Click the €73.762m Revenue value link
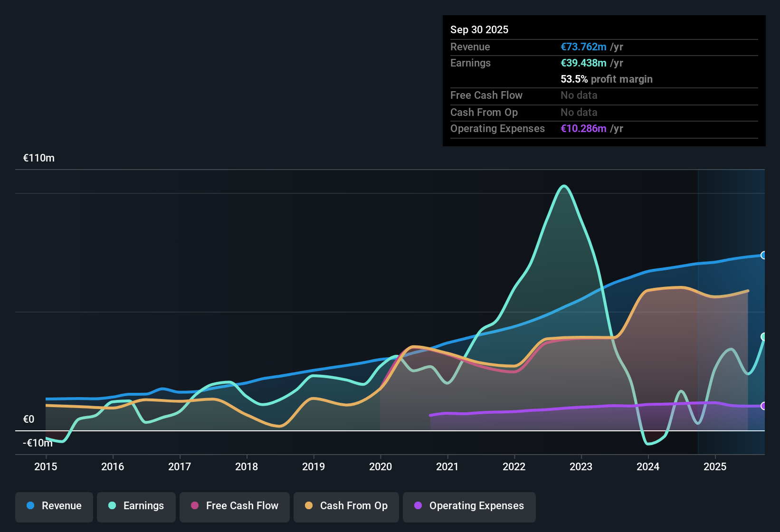This screenshot has width=780, height=532. 584,47
